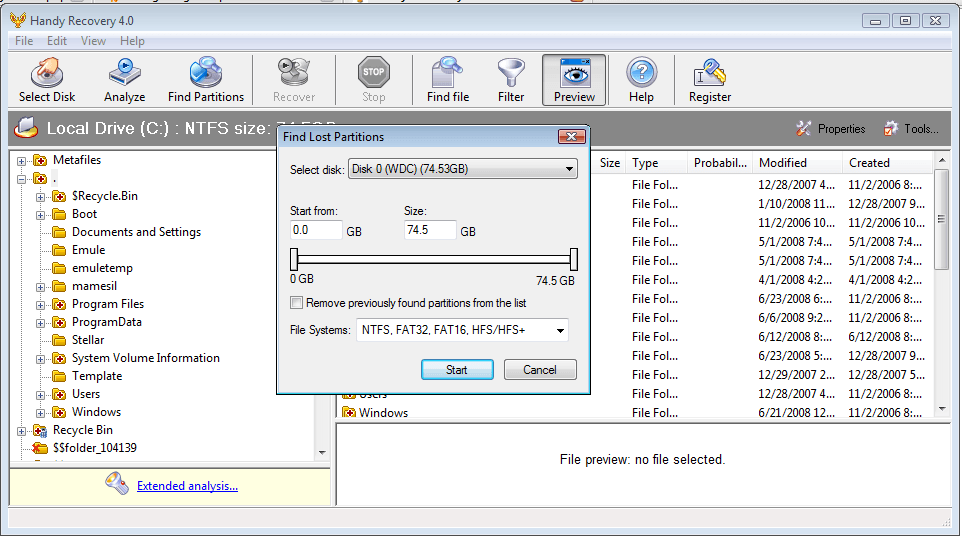Open the Register tool

point(710,80)
